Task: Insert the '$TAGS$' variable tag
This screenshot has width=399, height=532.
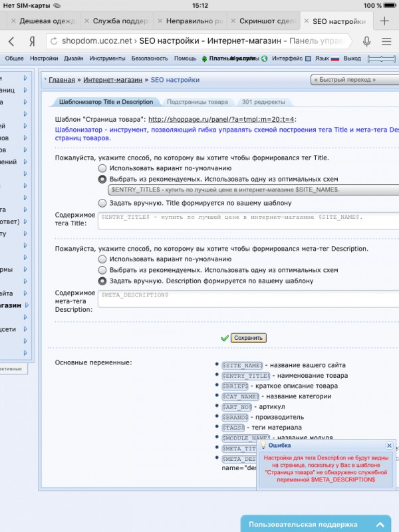Action: 233,428
